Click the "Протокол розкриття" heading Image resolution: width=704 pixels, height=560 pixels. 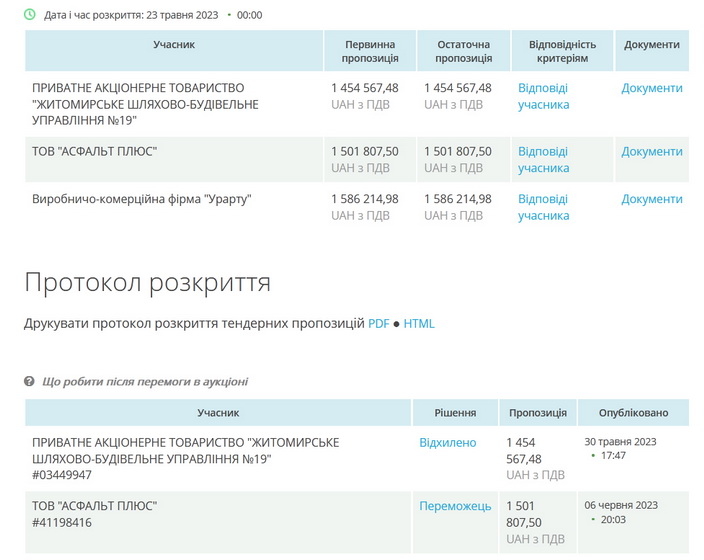pos(147,282)
